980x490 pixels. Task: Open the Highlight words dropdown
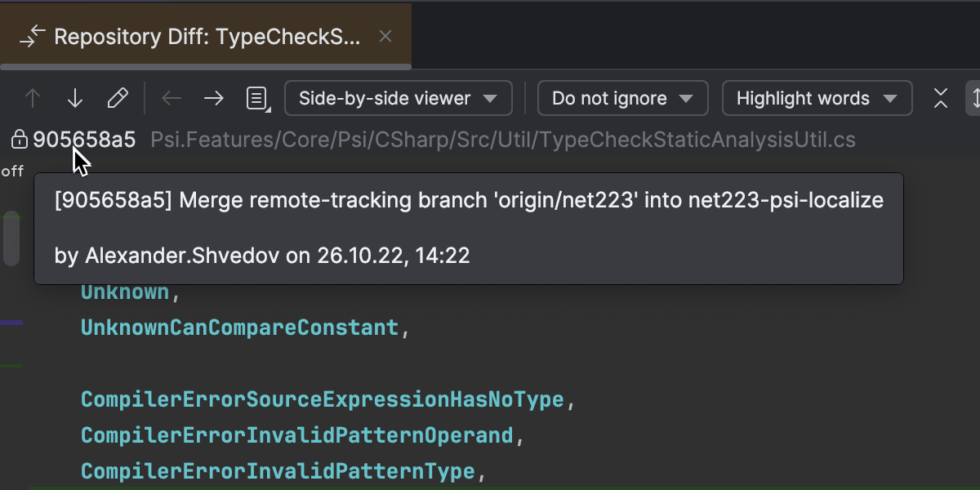(x=816, y=99)
